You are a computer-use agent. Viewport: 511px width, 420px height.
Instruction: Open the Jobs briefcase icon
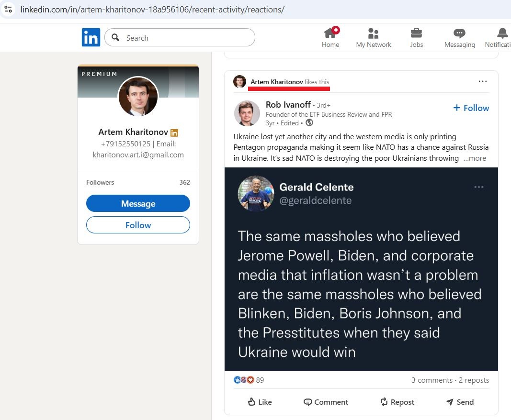point(416,33)
